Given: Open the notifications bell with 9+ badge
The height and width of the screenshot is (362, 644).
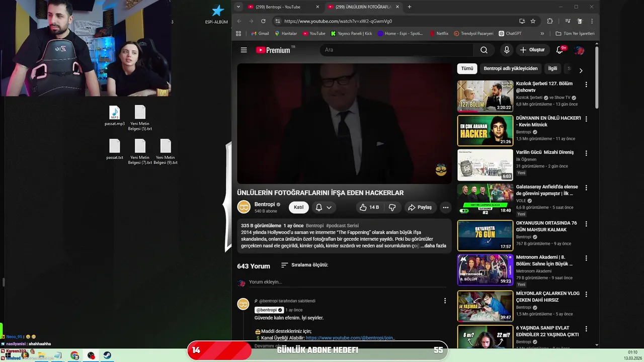Looking at the screenshot, I should tap(560, 50).
